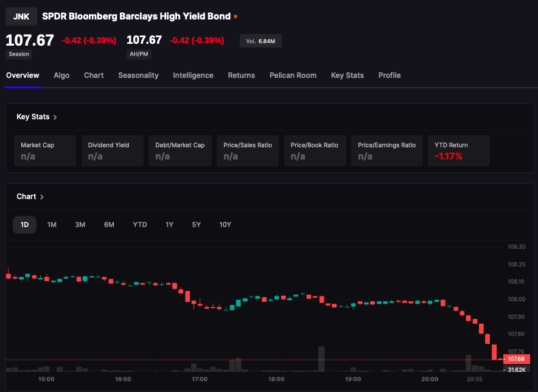Set chart range to 5Y
This screenshot has height=392, width=538.
tap(196, 225)
